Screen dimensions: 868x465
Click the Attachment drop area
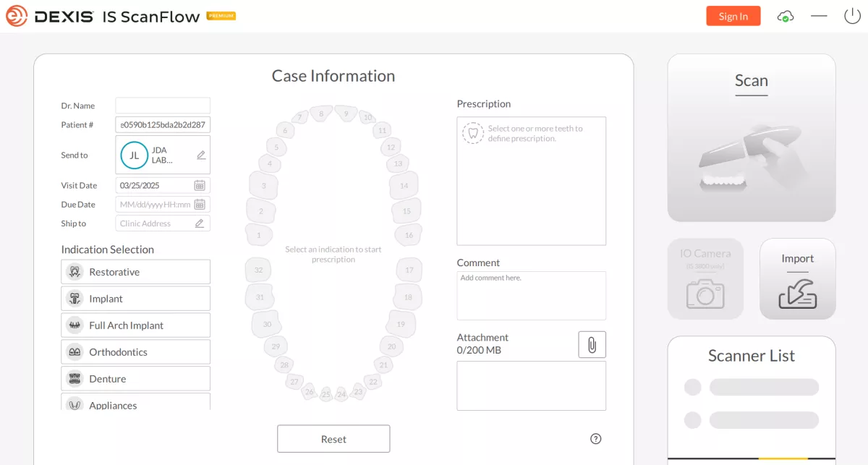(x=532, y=385)
